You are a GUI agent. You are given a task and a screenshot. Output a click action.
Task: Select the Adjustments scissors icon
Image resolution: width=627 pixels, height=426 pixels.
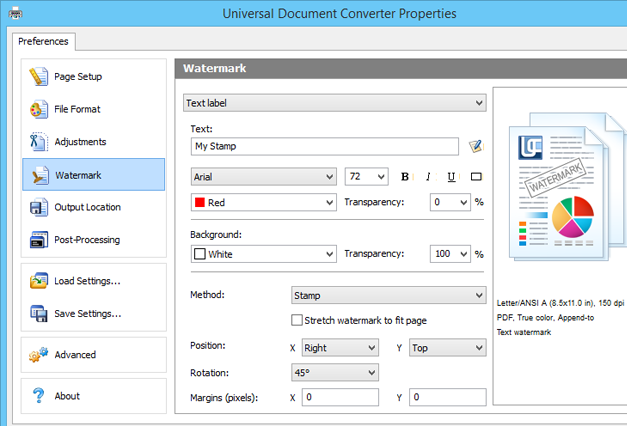click(39, 142)
